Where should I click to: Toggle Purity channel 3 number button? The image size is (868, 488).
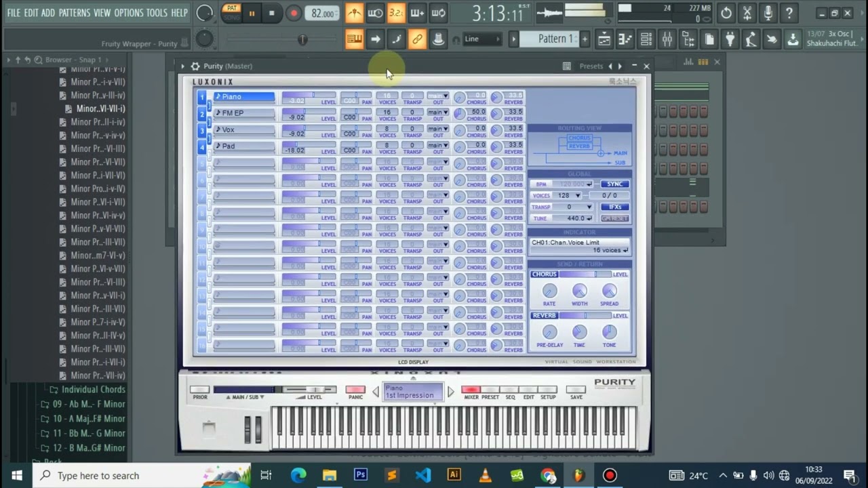(201, 131)
